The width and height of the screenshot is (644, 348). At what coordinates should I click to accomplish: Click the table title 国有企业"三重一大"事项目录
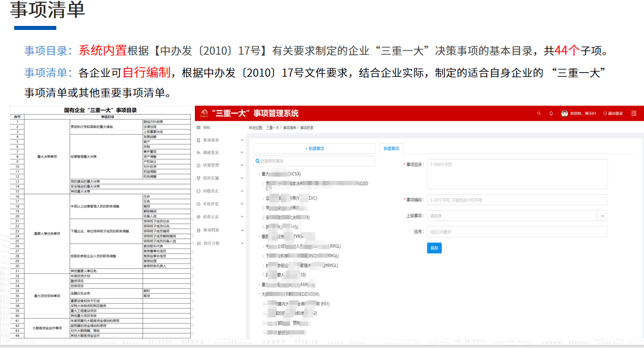[x=100, y=110]
